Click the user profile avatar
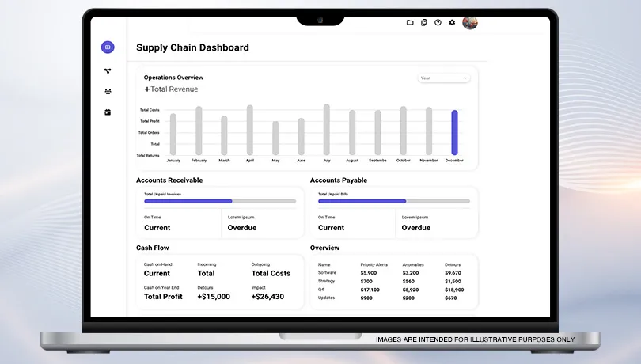Viewport: 641px width, 364px height. pyautogui.click(x=470, y=22)
